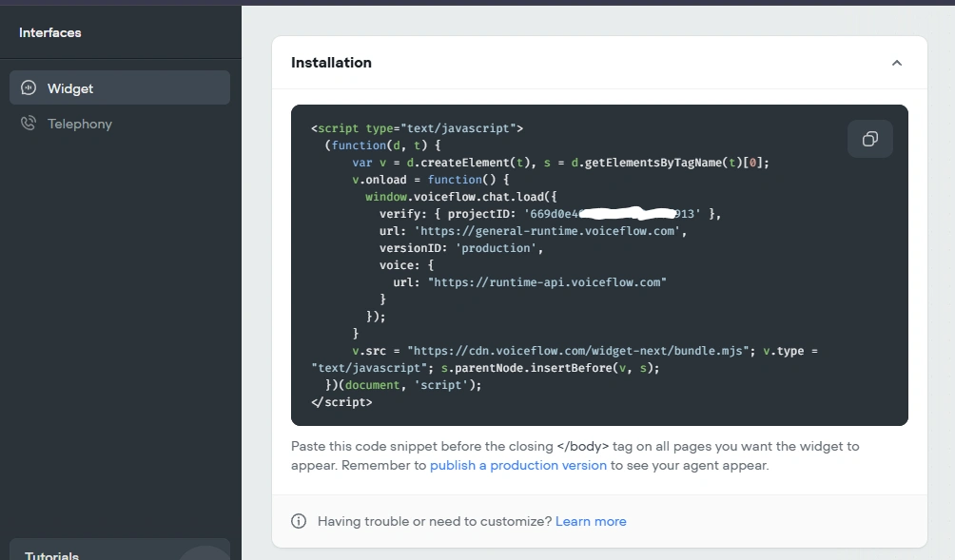Click the Learn more link
The width and height of the screenshot is (955, 560).
coord(591,521)
